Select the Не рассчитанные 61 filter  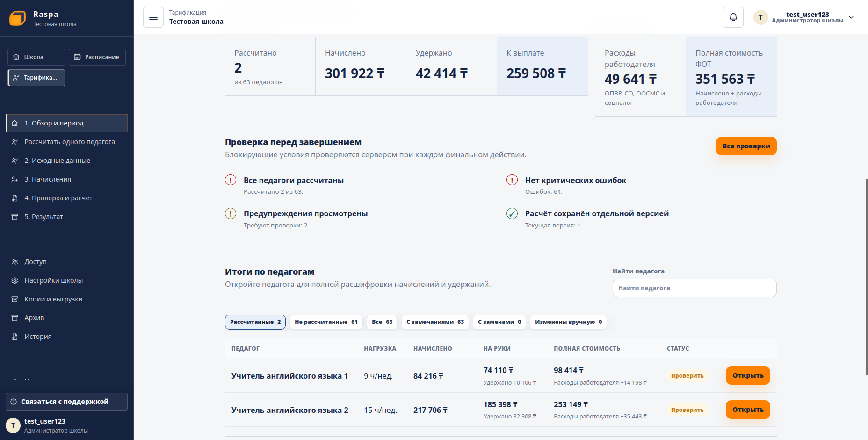click(326, 322)
